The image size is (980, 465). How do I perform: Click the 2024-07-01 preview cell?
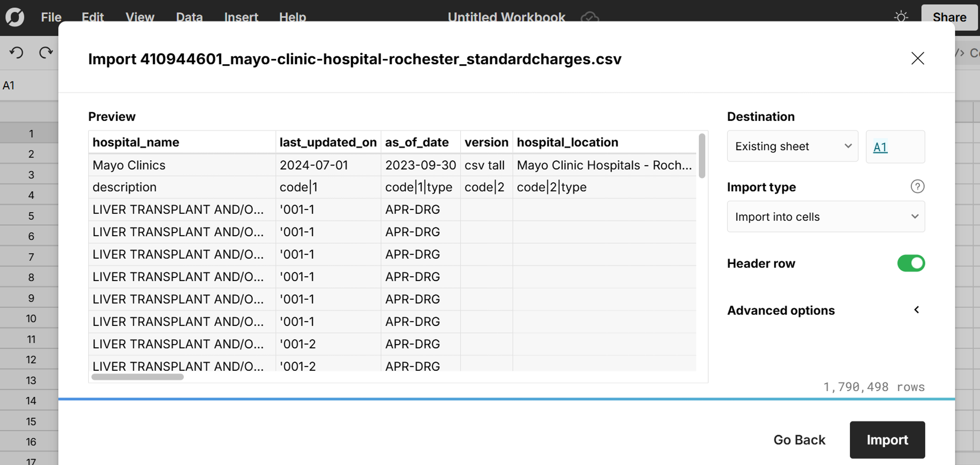click(x=328, y=165)
